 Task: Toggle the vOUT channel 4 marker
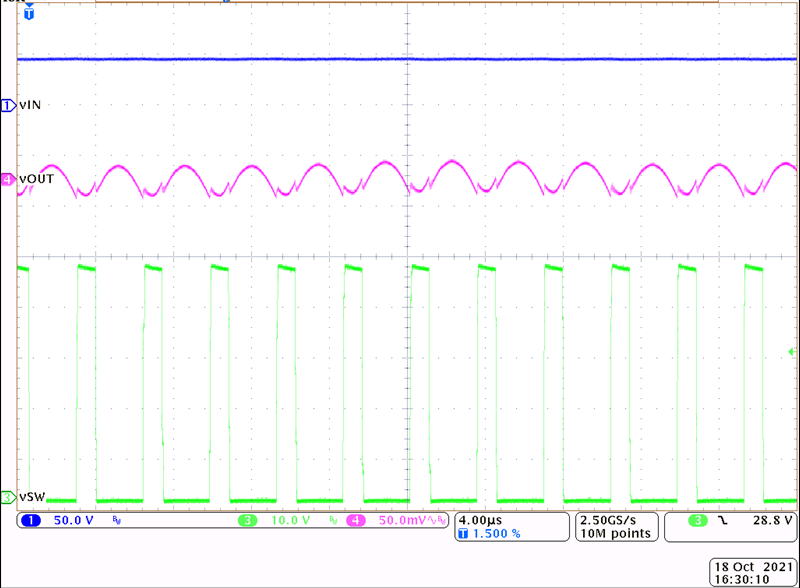click(x=5, y=177)
